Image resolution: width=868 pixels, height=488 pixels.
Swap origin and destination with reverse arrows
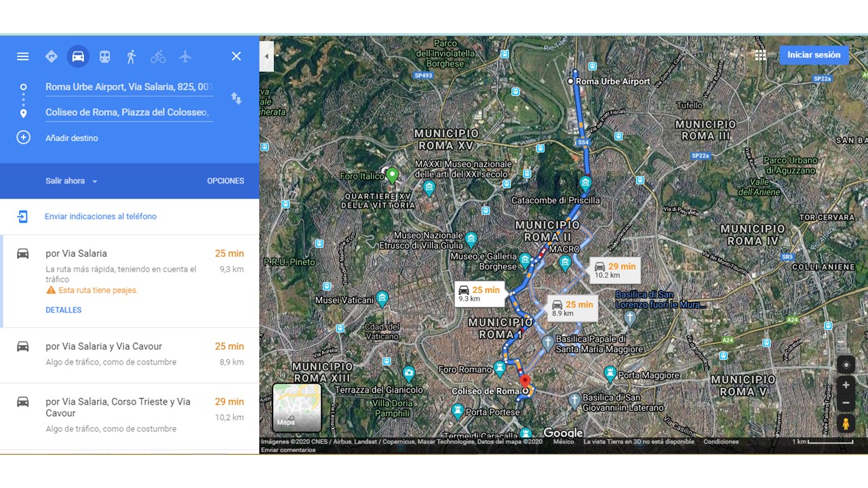coord(236,98)
